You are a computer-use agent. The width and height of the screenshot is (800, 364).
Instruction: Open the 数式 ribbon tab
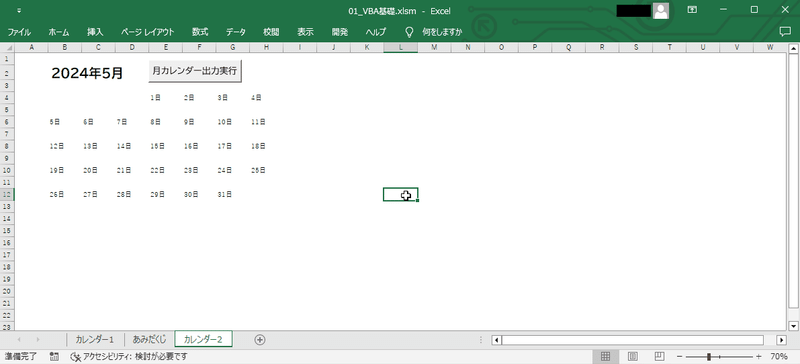point(200,32)
